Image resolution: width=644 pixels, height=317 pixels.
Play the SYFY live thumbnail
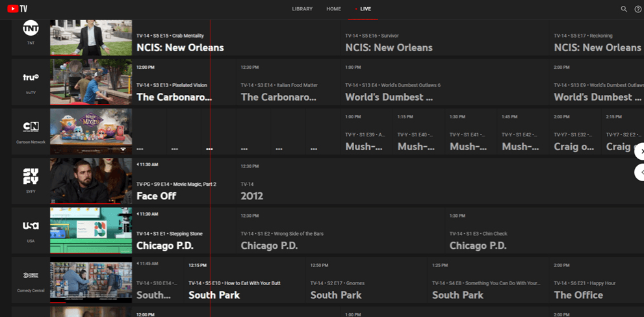pyautogui.click(x=91, y=181)
